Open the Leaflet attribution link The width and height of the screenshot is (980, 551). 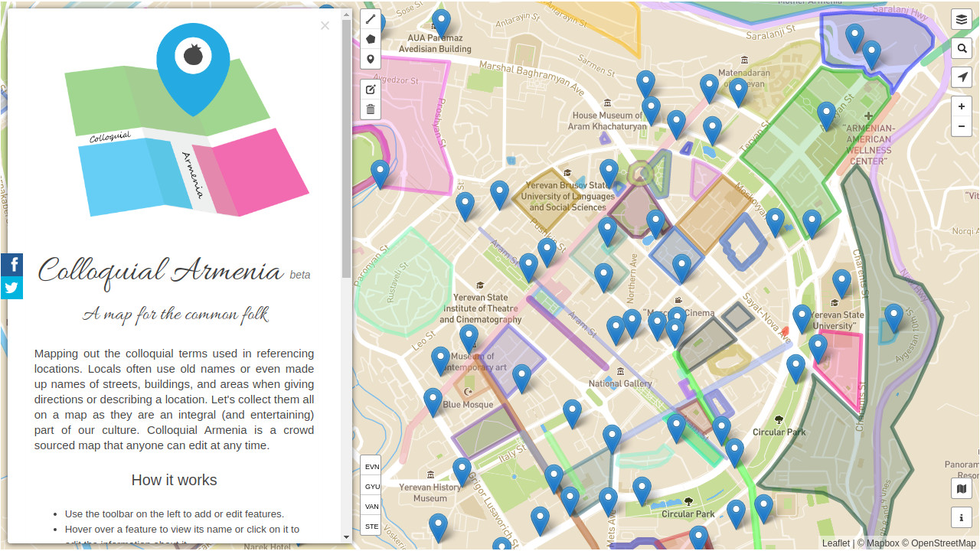835,543
